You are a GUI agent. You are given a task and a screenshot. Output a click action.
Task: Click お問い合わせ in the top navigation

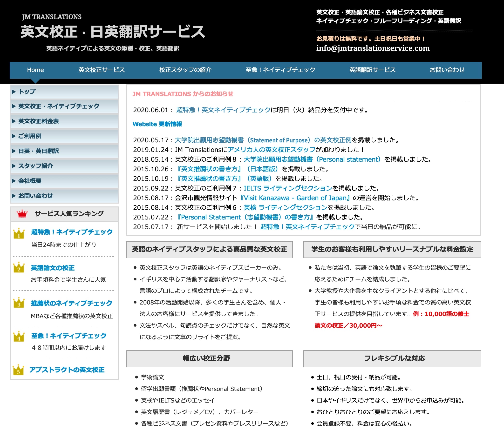[447, 70]
